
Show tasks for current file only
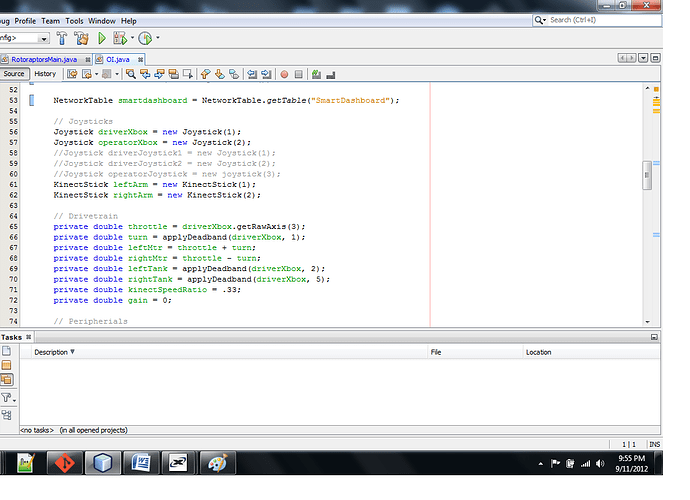[x=7, y=351]
